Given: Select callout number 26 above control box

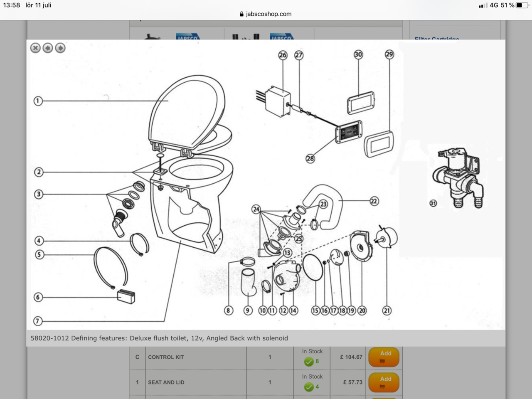Looking at the screenshot, I should pos(283,55).
